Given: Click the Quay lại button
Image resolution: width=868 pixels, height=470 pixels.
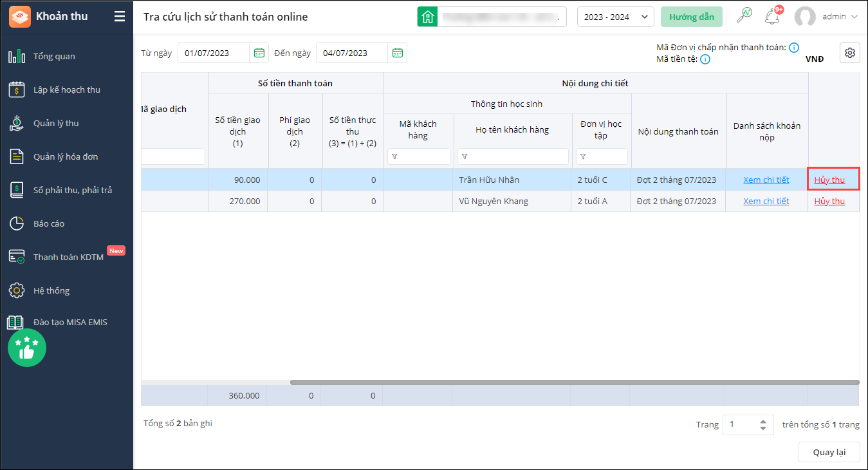Looking at the screenshot, I should pos(829,452).
